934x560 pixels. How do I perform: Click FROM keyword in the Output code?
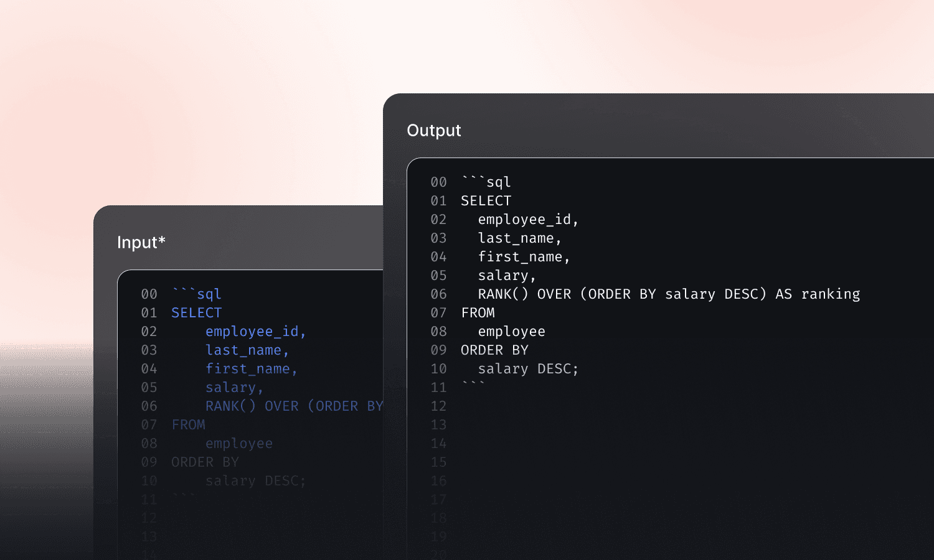478,312
